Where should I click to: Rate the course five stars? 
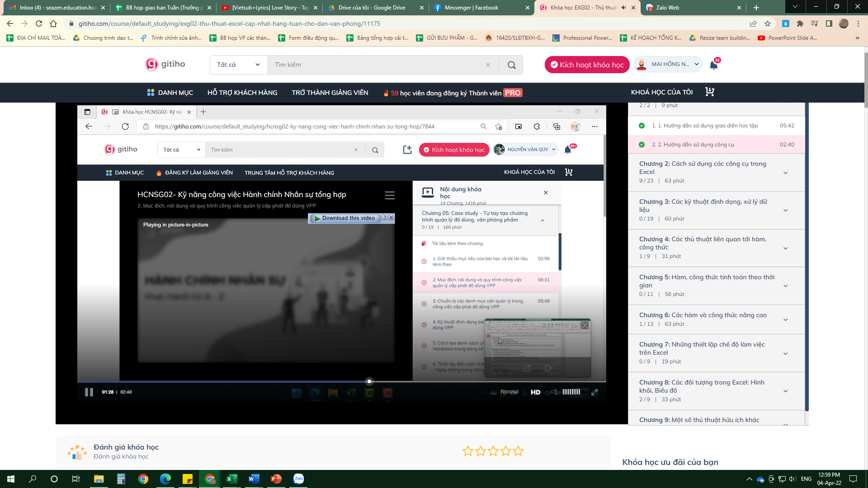(x=518, y=451)
